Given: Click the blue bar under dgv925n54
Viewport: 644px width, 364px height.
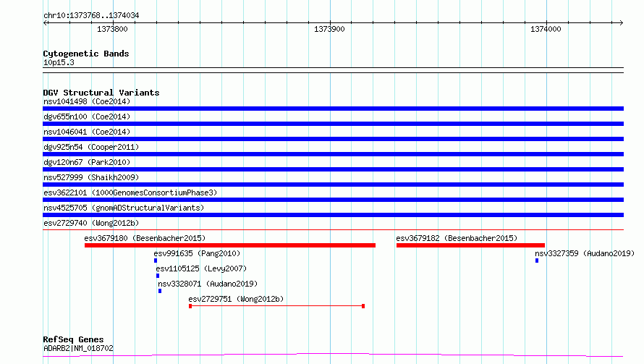Looking at the screenshot, I should click(333, 154).
